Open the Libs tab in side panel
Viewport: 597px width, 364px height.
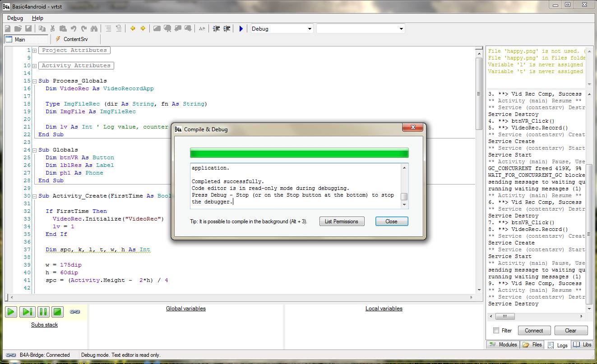tap(582, 345)
